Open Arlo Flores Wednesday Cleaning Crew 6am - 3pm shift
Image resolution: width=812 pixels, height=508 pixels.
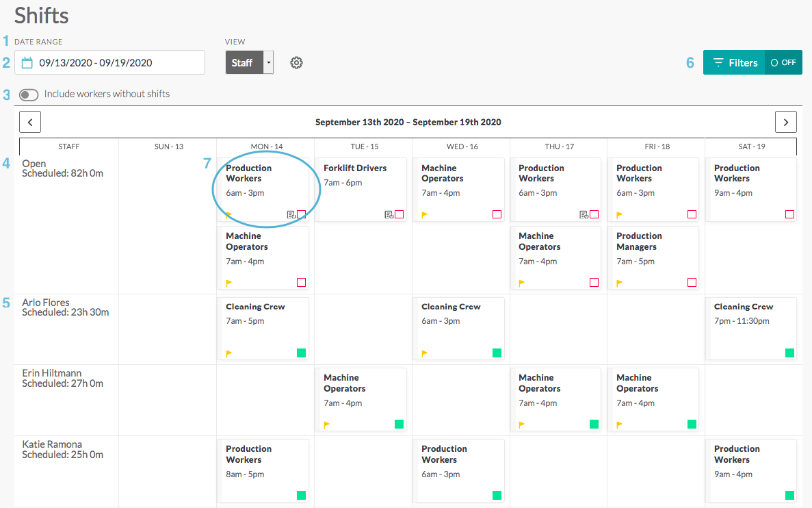click(459, 328)
